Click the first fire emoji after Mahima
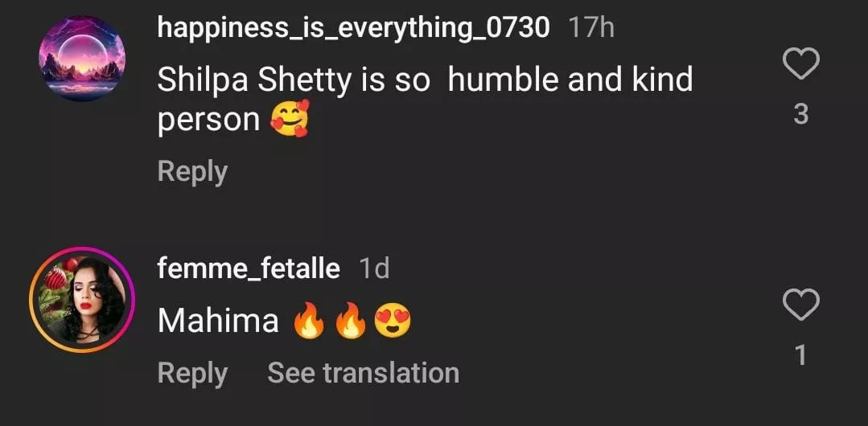This screenshot has height=426, width=868. click(308, 322)
